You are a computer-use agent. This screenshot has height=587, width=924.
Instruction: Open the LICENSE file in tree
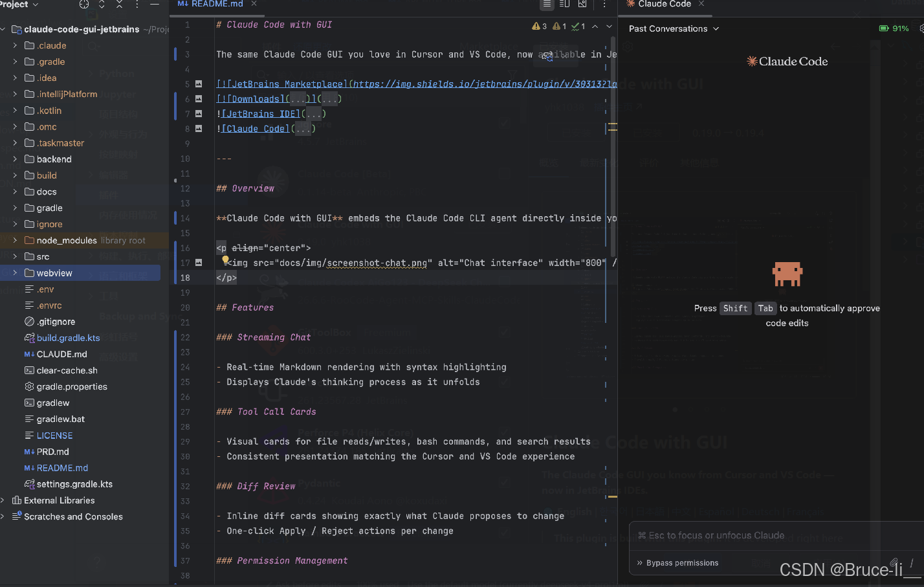point(54,436)
